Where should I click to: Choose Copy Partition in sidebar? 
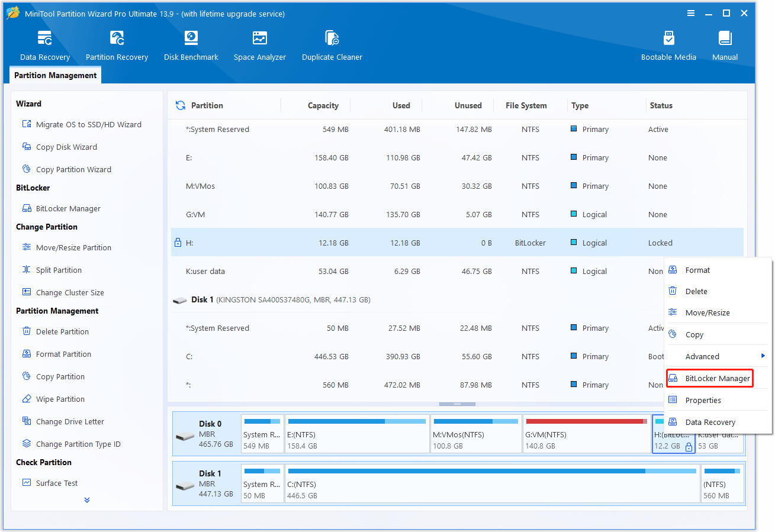53,376
